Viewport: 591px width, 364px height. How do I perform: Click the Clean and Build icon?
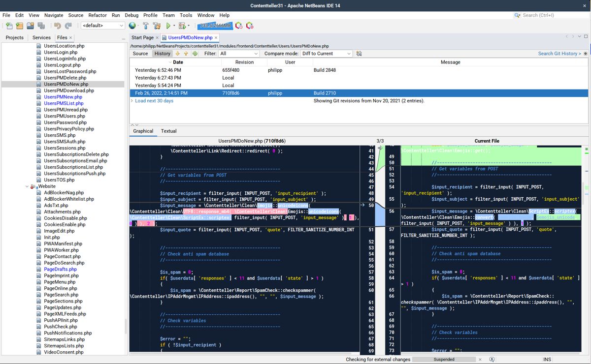[x=157, y=26]
